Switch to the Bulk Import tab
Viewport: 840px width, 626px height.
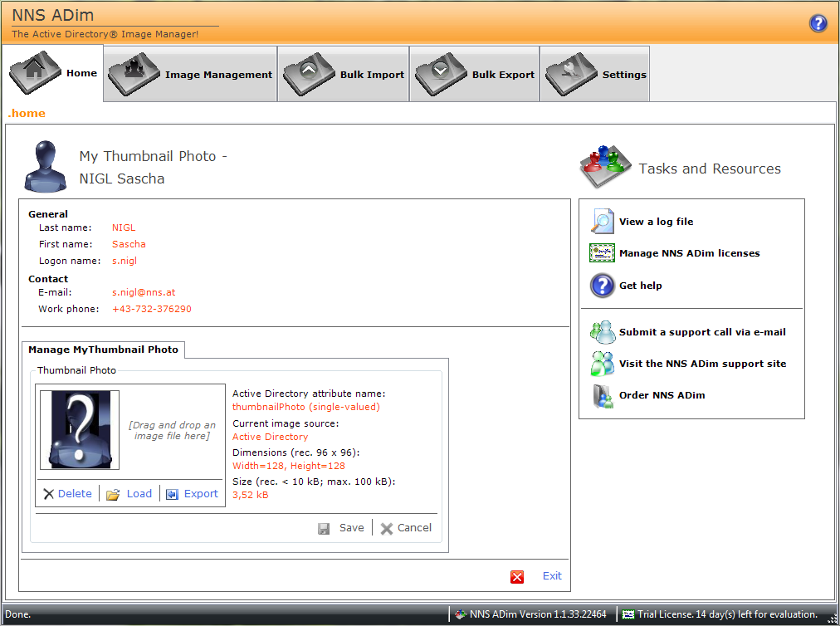click(344, 74)
